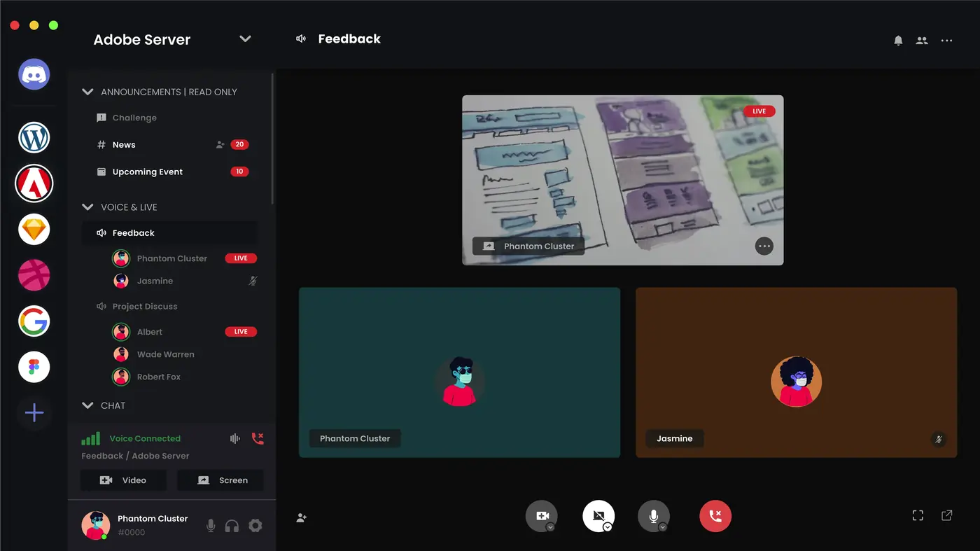Click the sidebar channel list scrollbar
Screen dimensions: 980x551
(272, 139)
